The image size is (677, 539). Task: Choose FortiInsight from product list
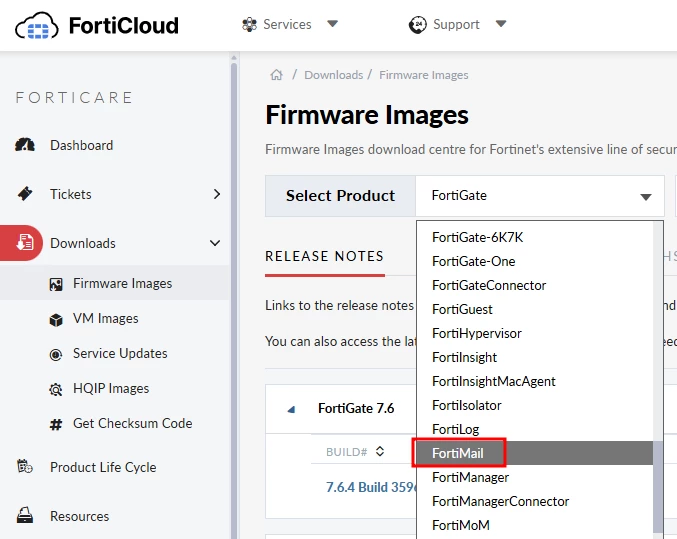(535, 357)
